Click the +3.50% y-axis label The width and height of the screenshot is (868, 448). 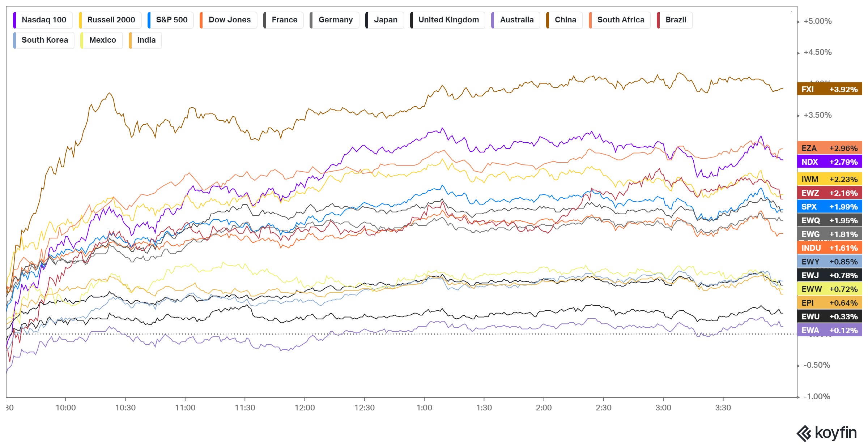(x=817, y=115)
